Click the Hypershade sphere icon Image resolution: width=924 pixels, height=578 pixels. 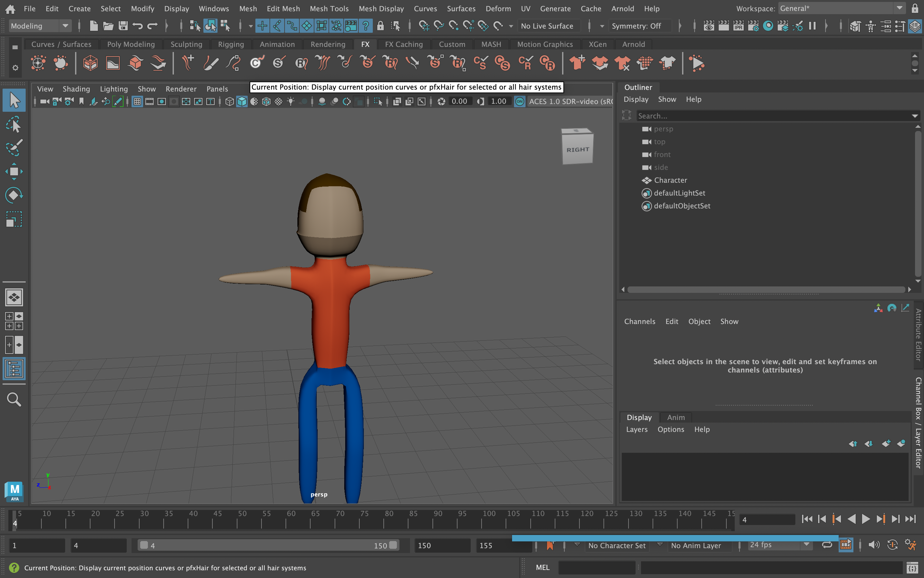tap(768, 26)
